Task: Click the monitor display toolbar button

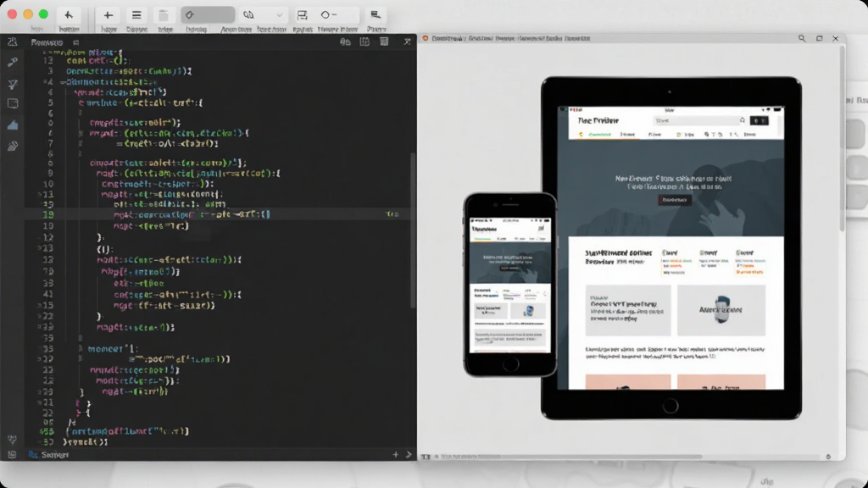Action: (376, 15)
